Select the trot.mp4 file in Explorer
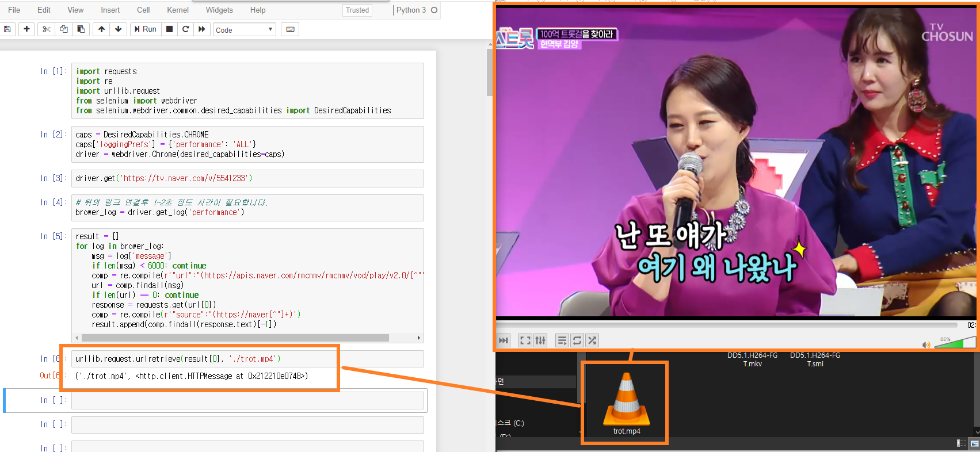The height and width of the screenshot is (452, 980). pos(626,404)
